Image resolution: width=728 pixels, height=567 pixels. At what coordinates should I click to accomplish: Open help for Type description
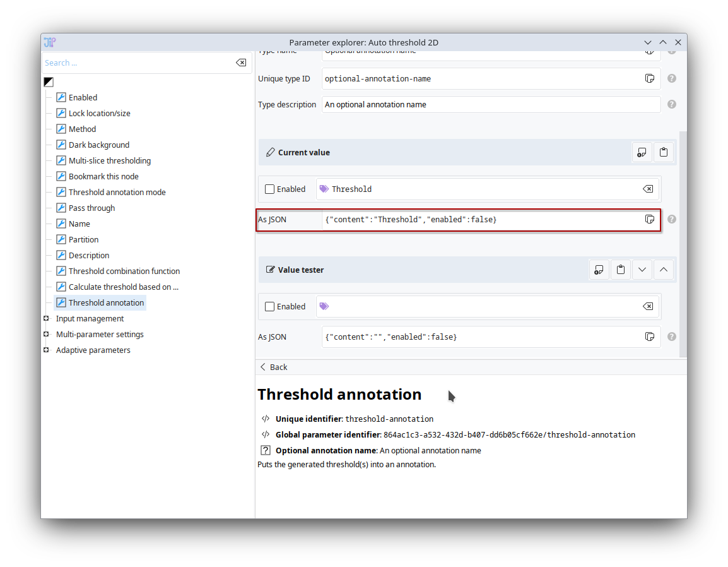(x=671, y=105)
